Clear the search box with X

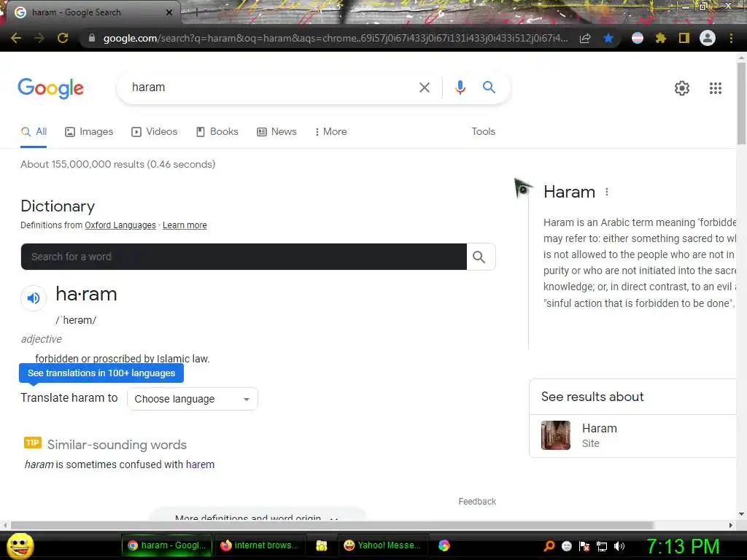coord(424,87)
